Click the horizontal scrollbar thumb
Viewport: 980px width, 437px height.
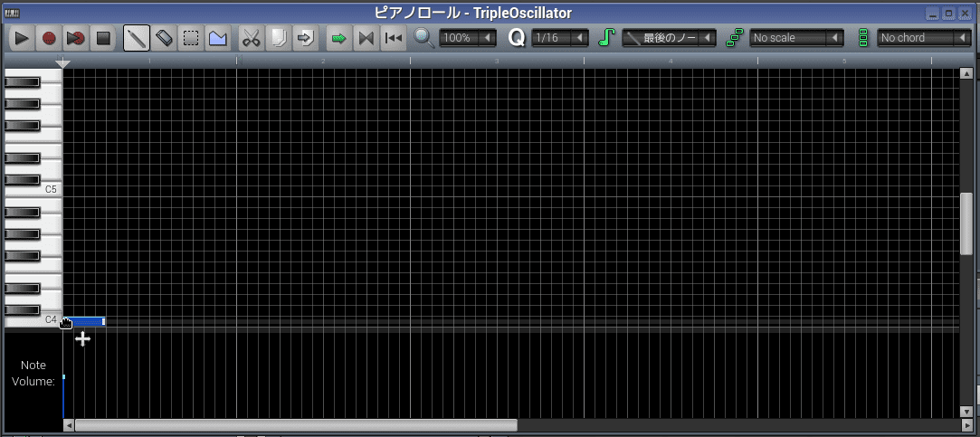pos(296,425)
